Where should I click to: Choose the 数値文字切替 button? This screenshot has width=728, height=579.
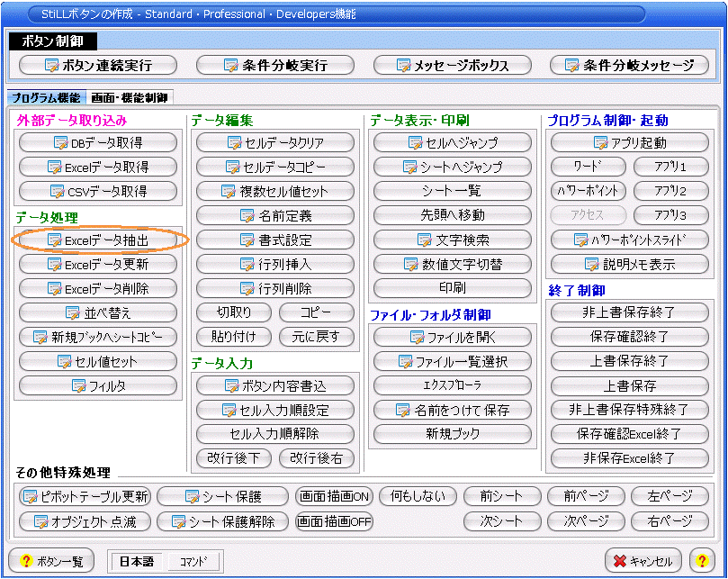pyautogui.click(x=453, y=264)
